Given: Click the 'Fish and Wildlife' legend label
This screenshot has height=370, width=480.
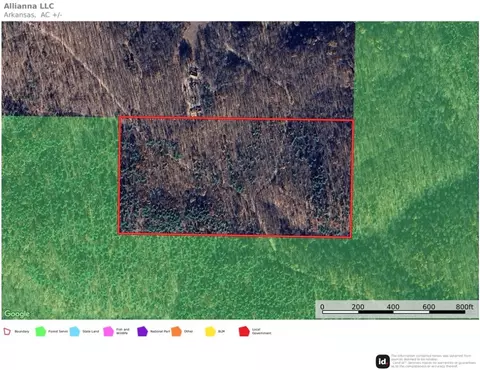Looking at the screenshot, I should (x=123, y=331).
